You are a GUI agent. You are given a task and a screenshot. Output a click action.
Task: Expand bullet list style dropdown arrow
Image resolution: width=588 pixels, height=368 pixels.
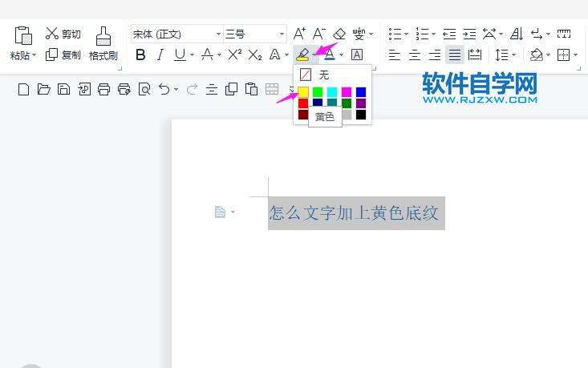tap(406, 34)
